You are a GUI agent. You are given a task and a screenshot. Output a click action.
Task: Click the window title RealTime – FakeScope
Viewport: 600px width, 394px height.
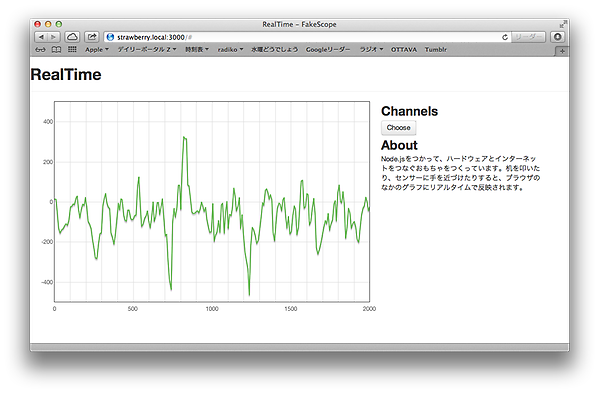click(299, 24)
